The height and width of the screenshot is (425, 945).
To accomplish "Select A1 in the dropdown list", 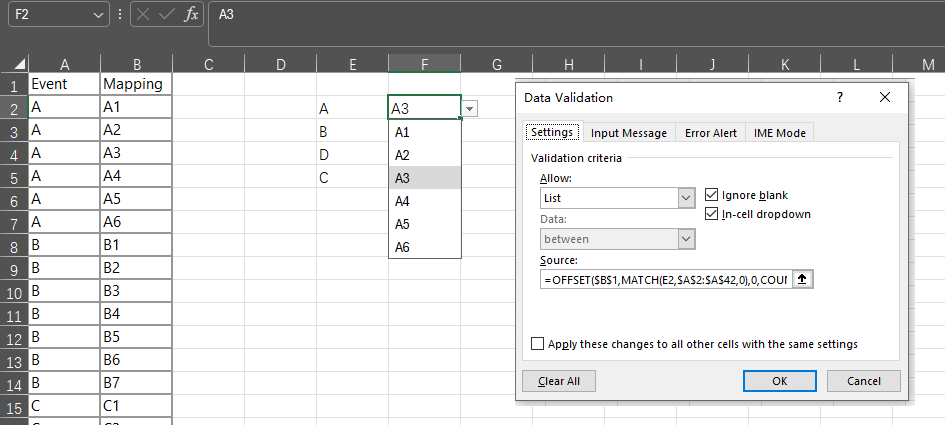I will click(425, 132).
